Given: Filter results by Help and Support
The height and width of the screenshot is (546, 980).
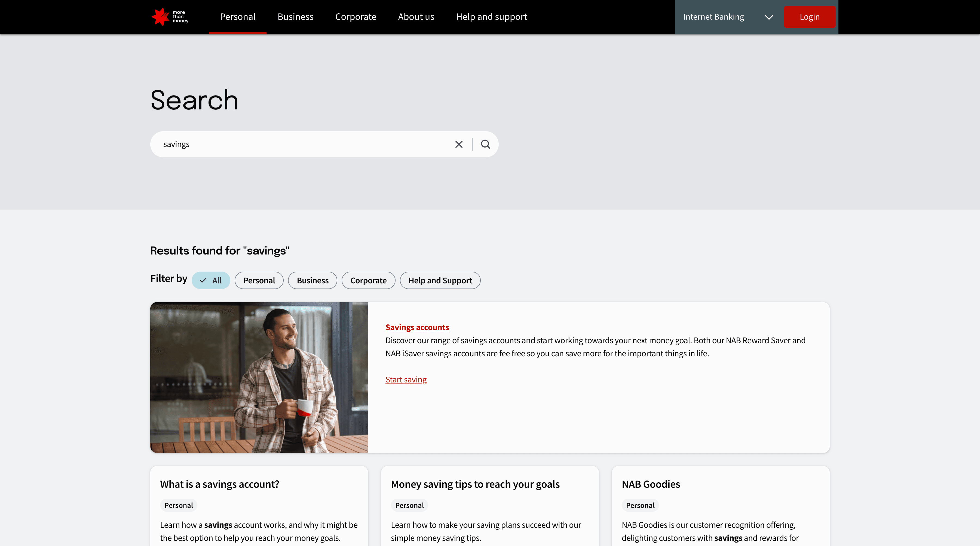Looking at the screenshot, I should point(440,280).
